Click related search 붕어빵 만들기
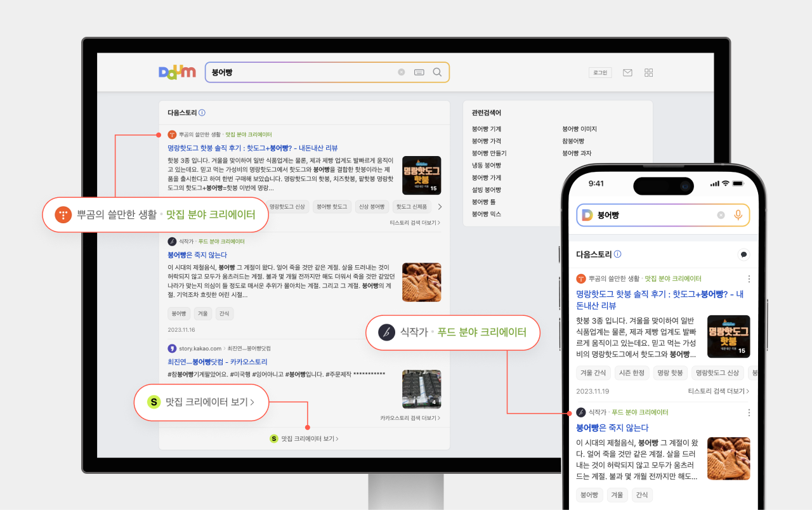The width and height of the screenshot is (812, 510). [x=489, y=154]
